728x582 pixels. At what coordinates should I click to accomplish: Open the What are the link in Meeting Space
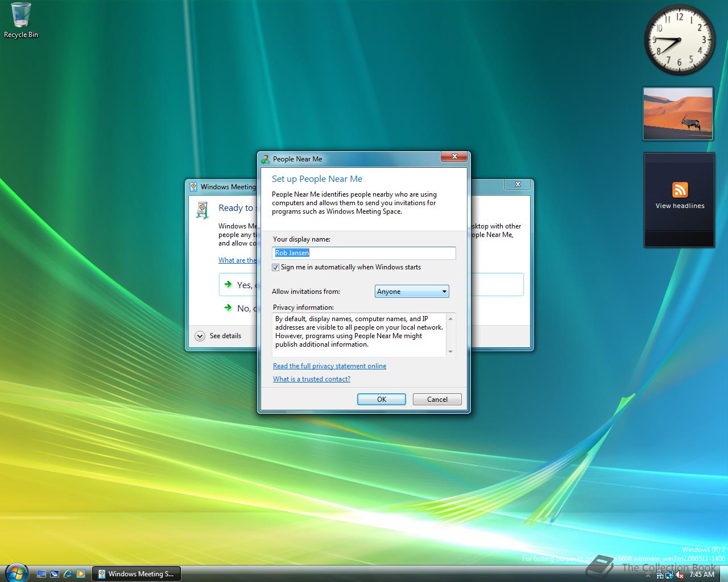[x=238, y=260]
